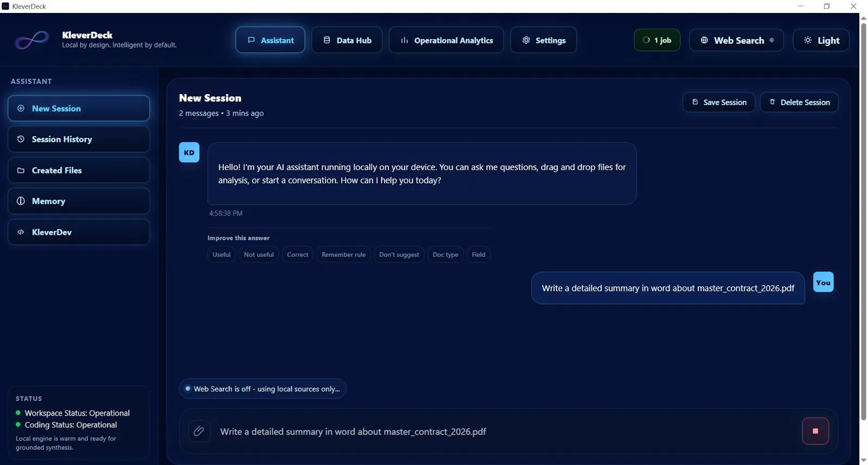Click the Local engine is warm status note
Screen dimensions: 868x465
click(66, 443)
